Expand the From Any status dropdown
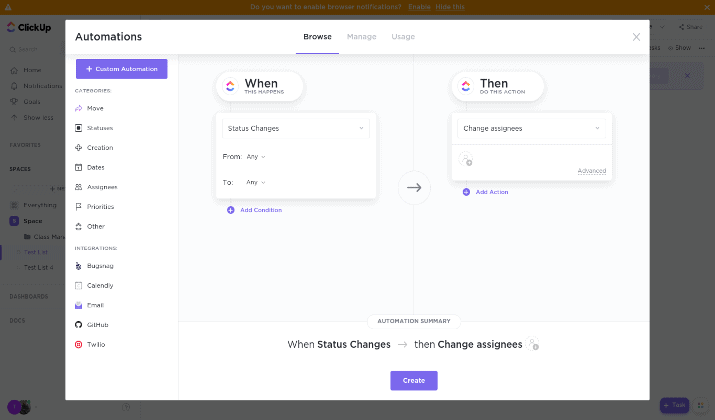 click(256, 156)
